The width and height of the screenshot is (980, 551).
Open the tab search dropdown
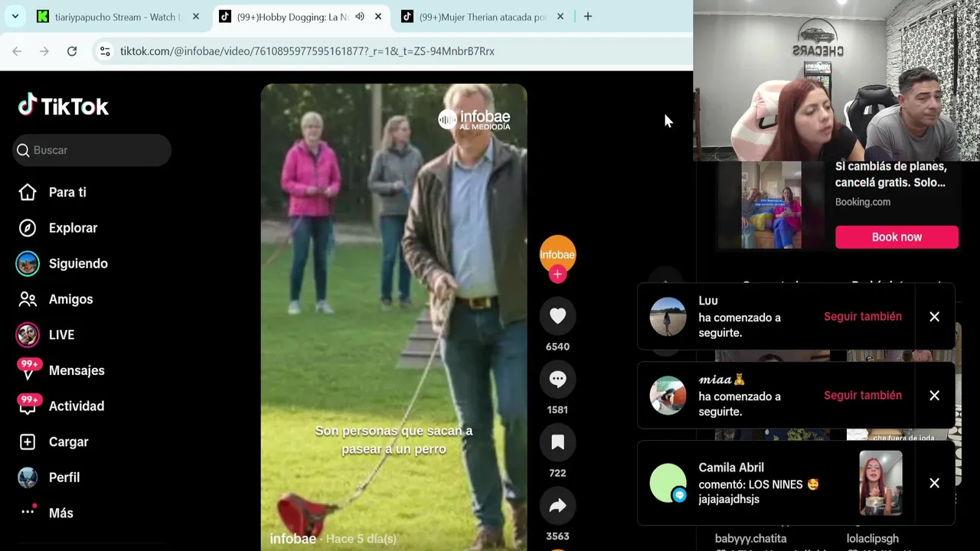(15, 16)
